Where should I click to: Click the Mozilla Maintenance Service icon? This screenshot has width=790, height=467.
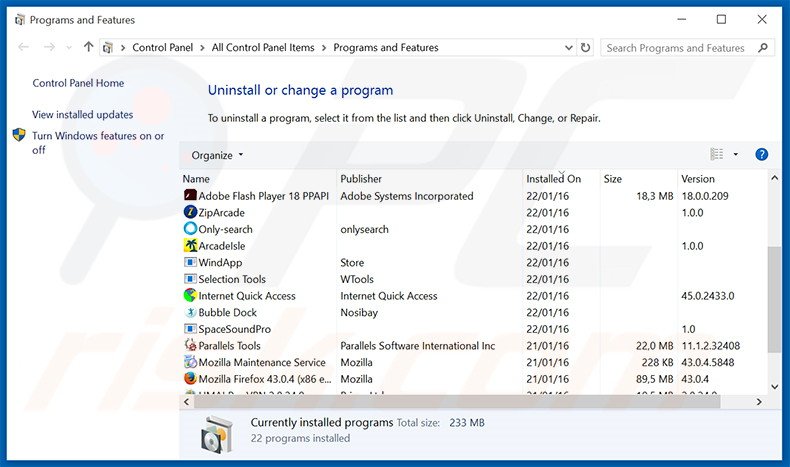click(190, 362)
